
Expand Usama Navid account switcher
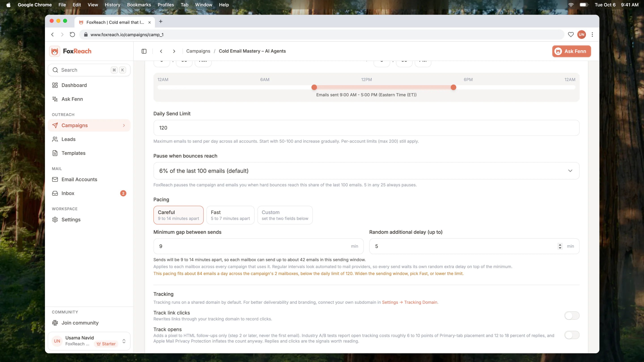point(124,341)
